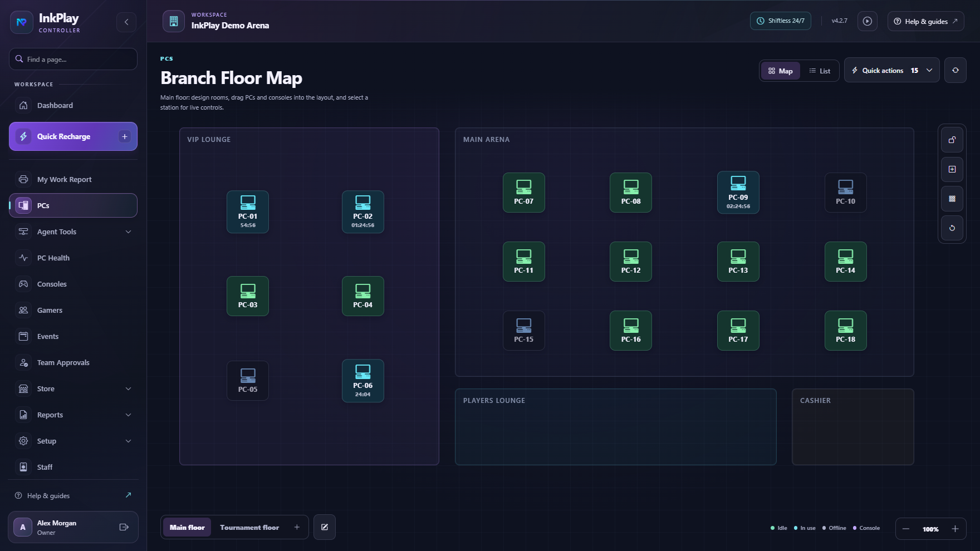Click the add room icon in the right toolbar
Viewport: 980px width, 551px height.
tap(952, 169)
